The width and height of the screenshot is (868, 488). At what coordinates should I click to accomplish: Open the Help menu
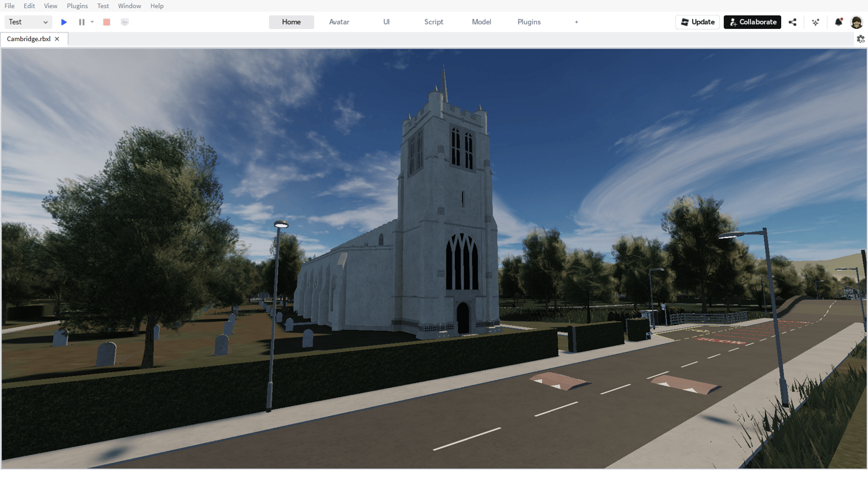[157, 6]
